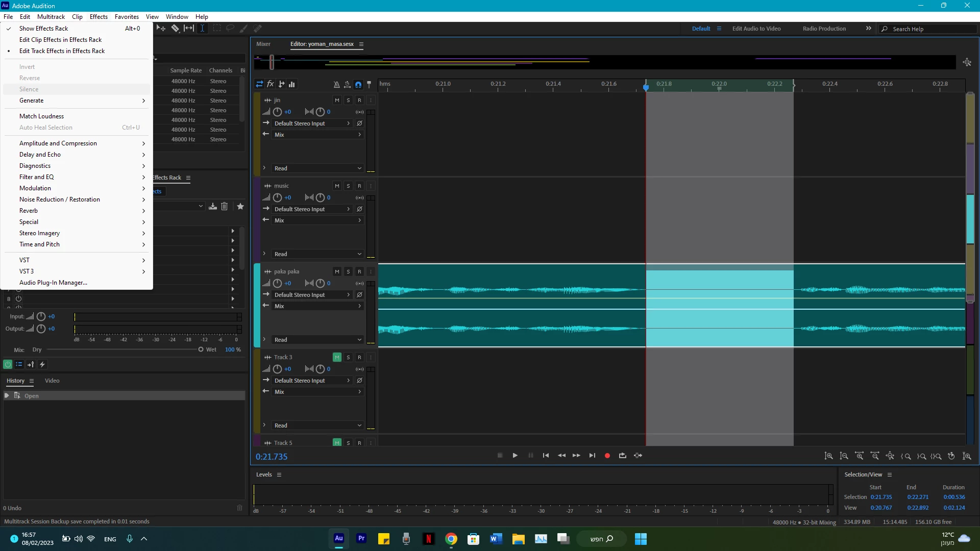Screen dimensions: 980x551
Task: Click Loop Playback icon in transport
Action: [623, 456]
